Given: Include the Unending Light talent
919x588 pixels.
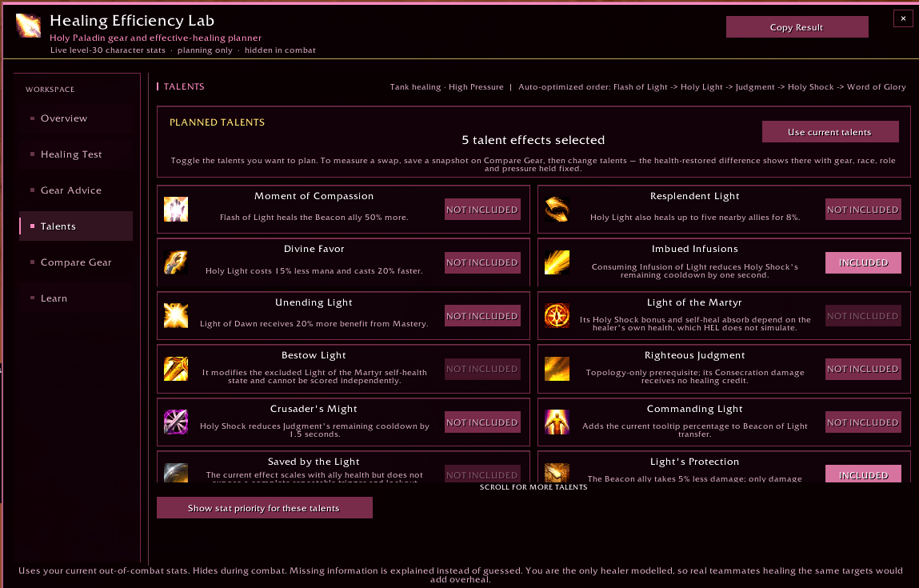Looking at the screenshot, I should (482, 316).
